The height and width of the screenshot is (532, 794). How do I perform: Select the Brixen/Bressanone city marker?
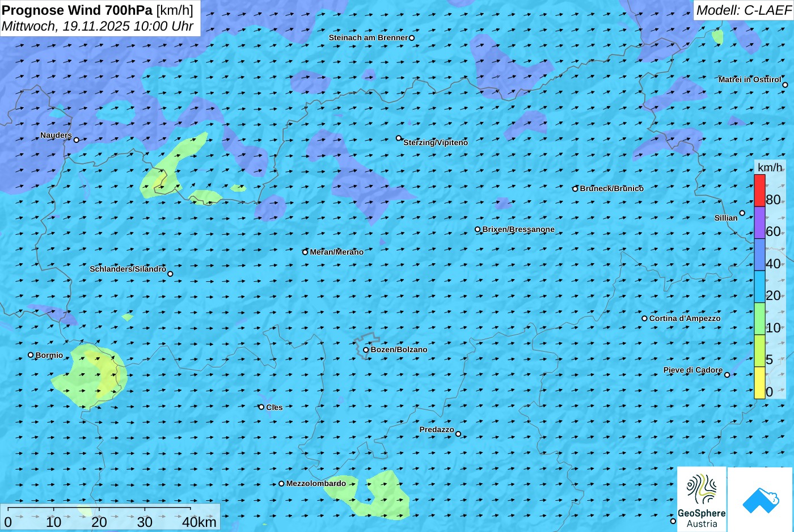478,230
